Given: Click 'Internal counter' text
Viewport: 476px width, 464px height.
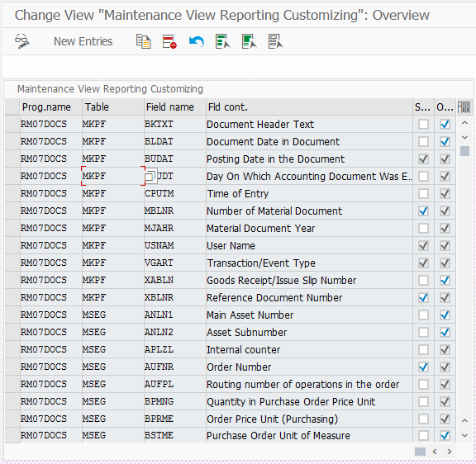Looking at the screenshot, I should 244,350.
